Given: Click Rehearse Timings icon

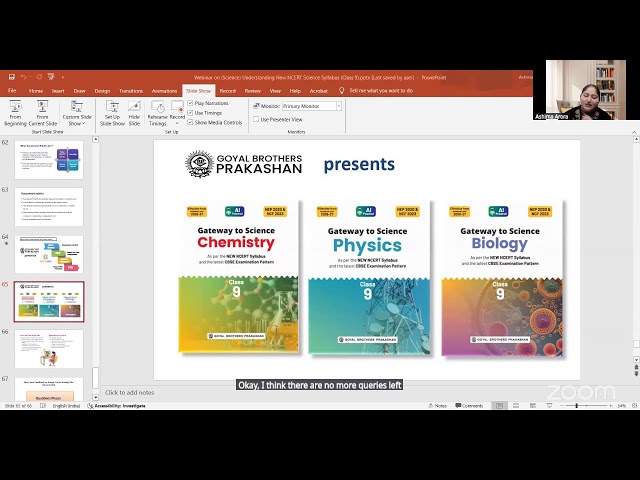Looking at the screenshot, I should [158, 113].
